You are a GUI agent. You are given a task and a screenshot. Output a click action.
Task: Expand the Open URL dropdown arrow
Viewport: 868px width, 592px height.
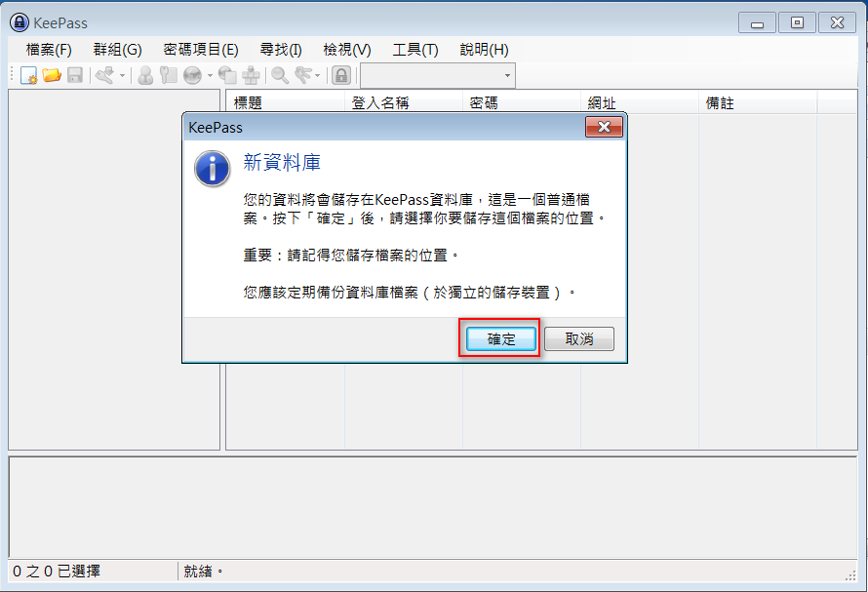click(210, 75)
